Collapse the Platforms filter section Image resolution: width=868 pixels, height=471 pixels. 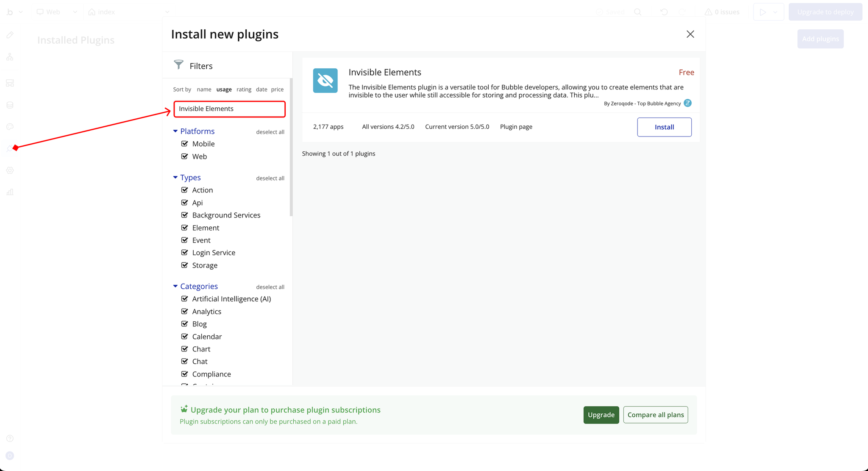[175, 131]
